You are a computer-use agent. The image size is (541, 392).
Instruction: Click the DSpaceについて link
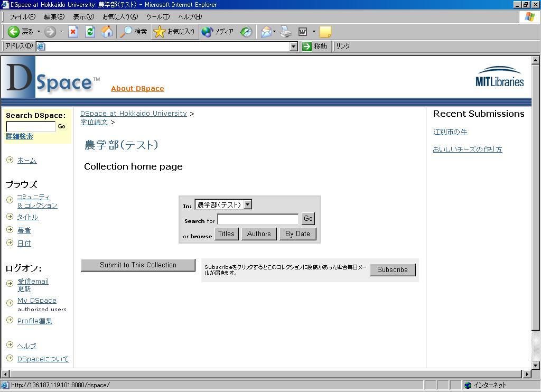pyautogui.click(x=43, y=359)
